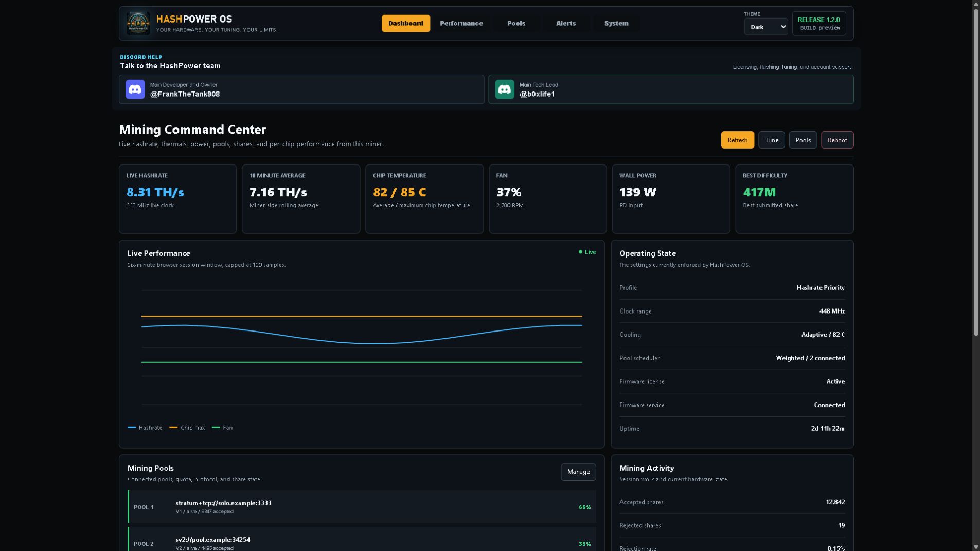Click the Live Performance chart area
This screenshot has width=980, height=551.
click(x=362, y=347)
